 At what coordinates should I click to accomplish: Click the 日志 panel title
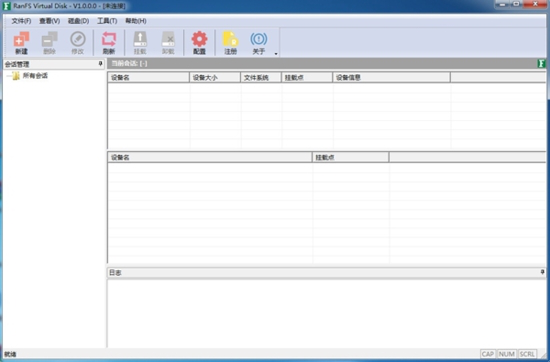pyautogui.click(x=115, y=273)
